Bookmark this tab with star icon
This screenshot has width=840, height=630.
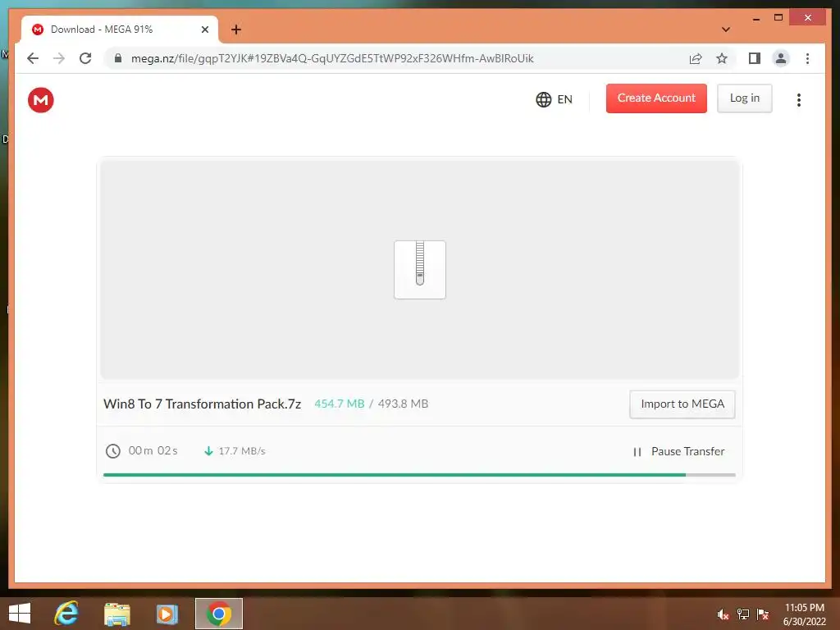(x=722, y=58)
